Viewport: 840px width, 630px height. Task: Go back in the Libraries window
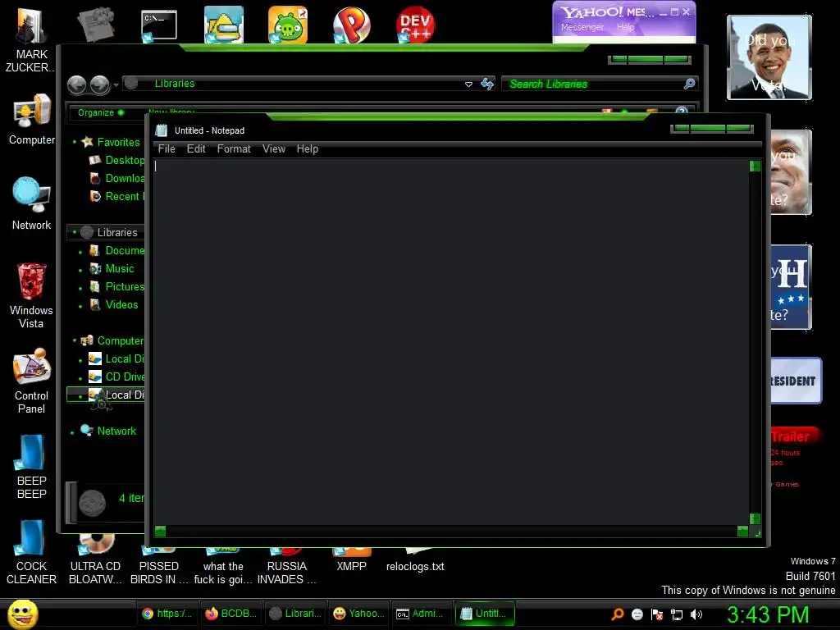tap(76, 84)
